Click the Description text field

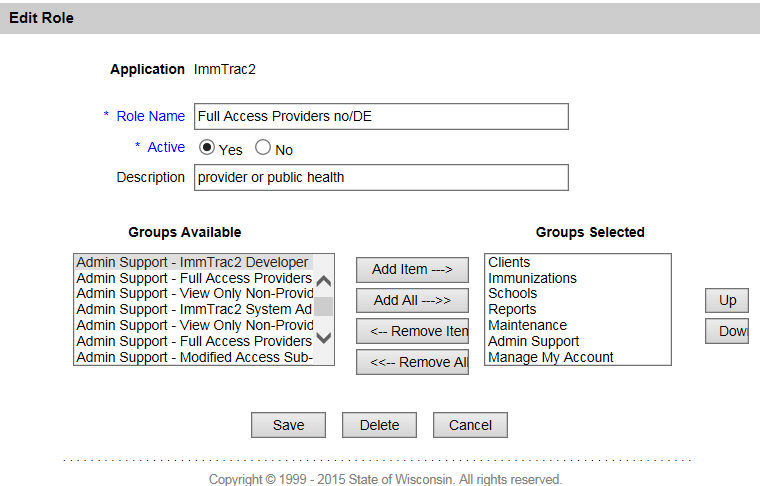381,178
